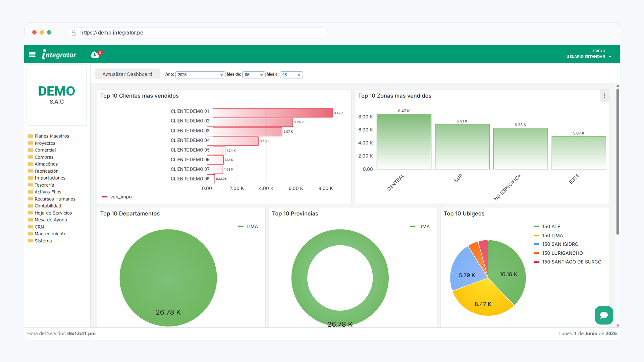This screenshot has height=362, width=644.
Task: Click the Departamentos LIMA pie
Action: click(168, 278)
